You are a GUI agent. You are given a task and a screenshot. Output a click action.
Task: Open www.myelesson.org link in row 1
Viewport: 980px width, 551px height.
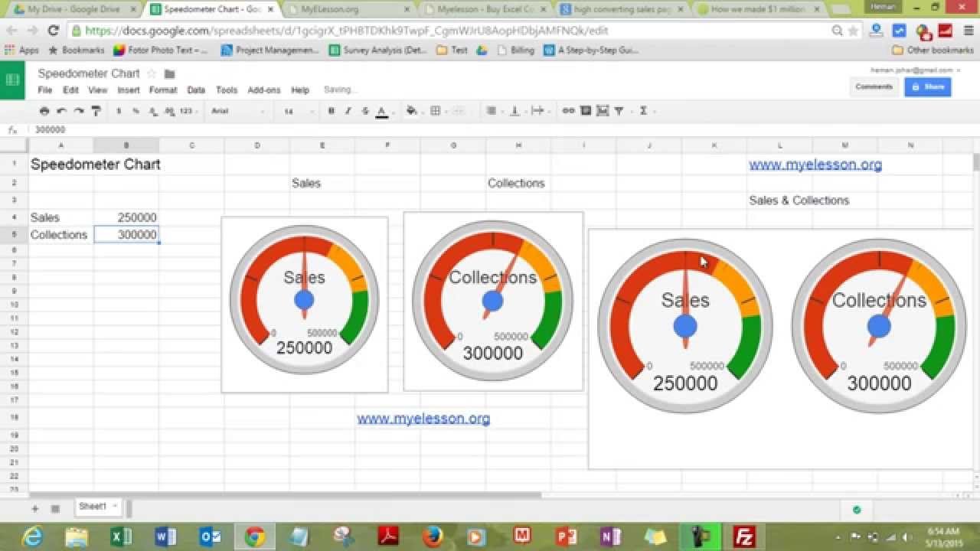click(x=815, y=165)
